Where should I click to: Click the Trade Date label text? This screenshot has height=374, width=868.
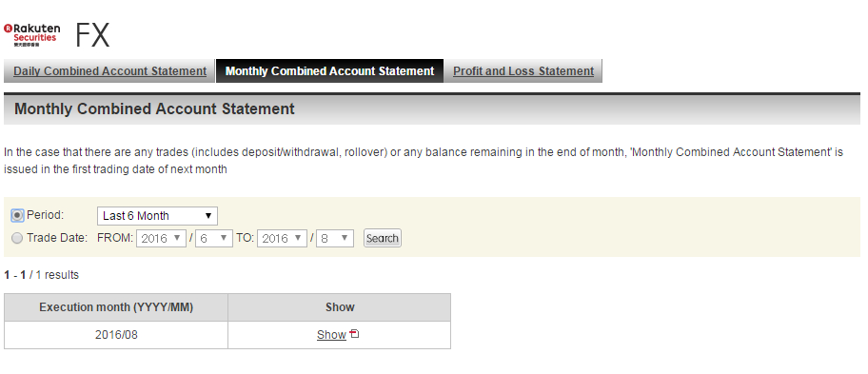coord(57,238)
